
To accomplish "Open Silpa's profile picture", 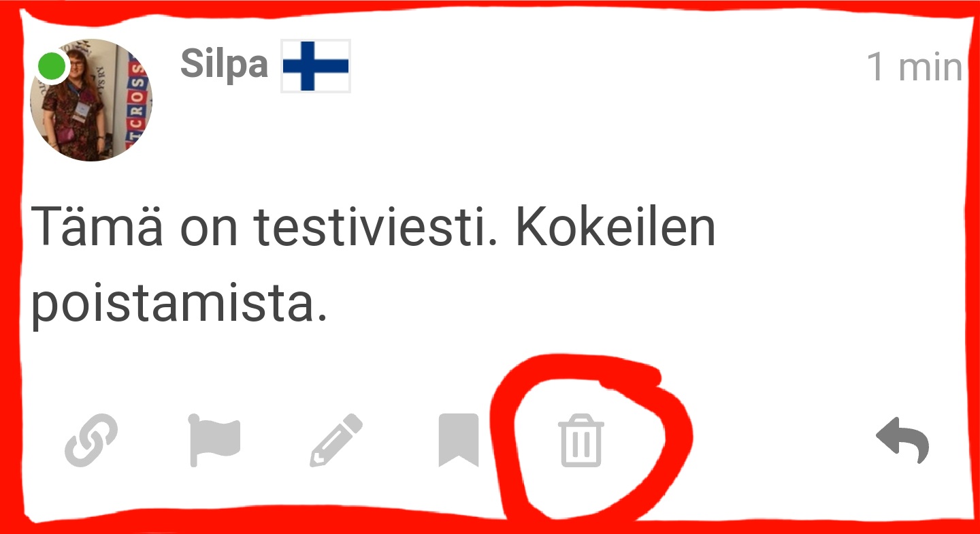I will tap(91, 100).
